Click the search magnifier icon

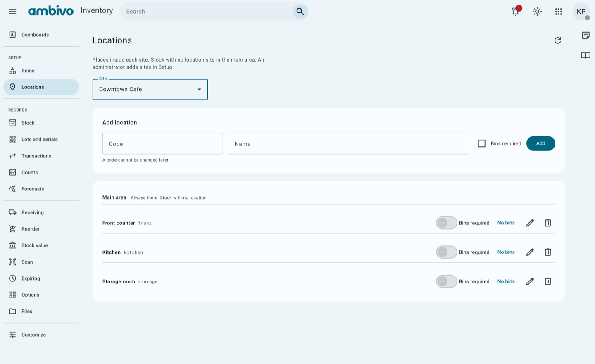[x=300, y=12]
